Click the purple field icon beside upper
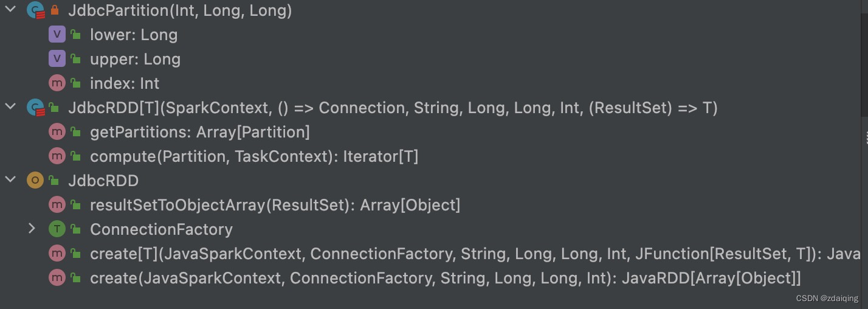Screen dimensions: 868x309 (x=57, y=59)
